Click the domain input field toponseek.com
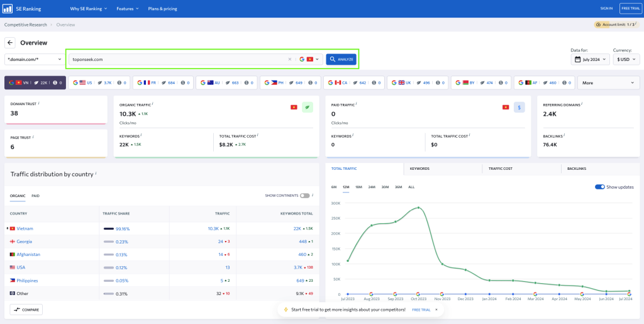The width and height of the screenshot is (644, 324). [x=176, y=59]
